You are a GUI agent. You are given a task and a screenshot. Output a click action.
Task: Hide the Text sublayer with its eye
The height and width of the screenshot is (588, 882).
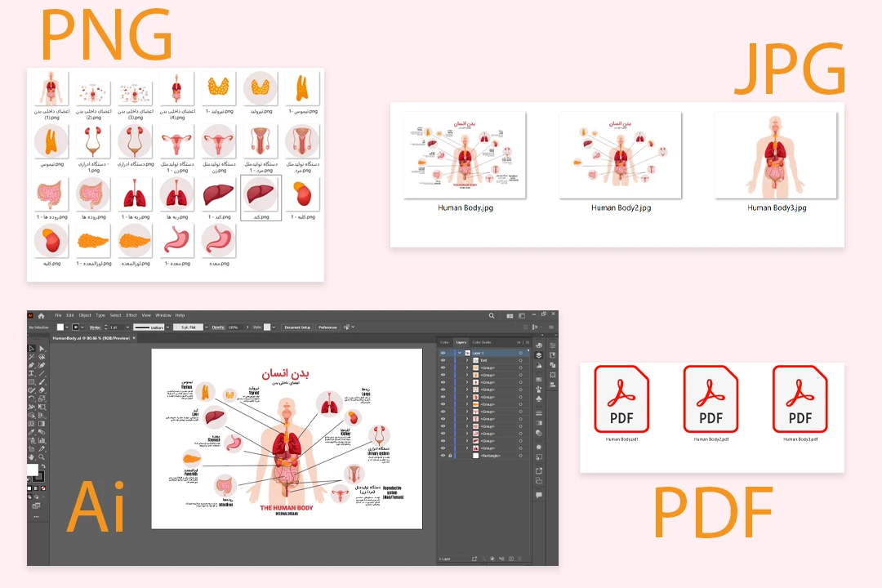click(443, 360)
